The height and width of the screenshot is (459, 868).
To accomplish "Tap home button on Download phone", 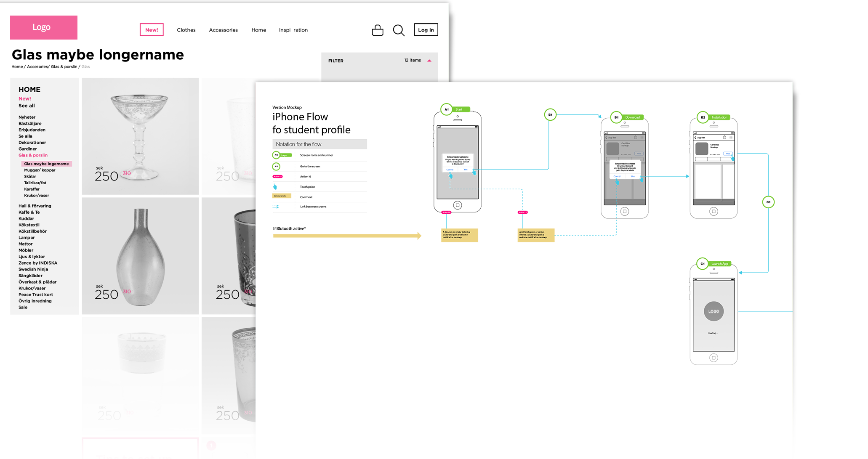I will 625,211.
